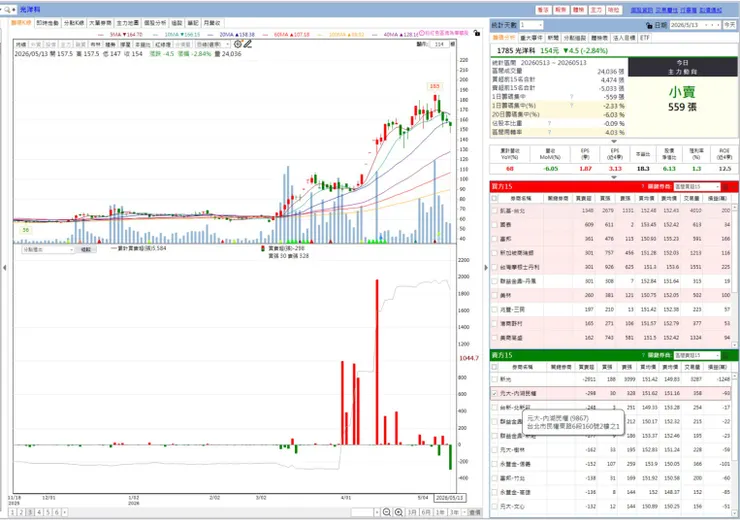This screenshot has height=520, width=740.
Task: Click the help icon next to 區間周轉率
Action: 549,132
